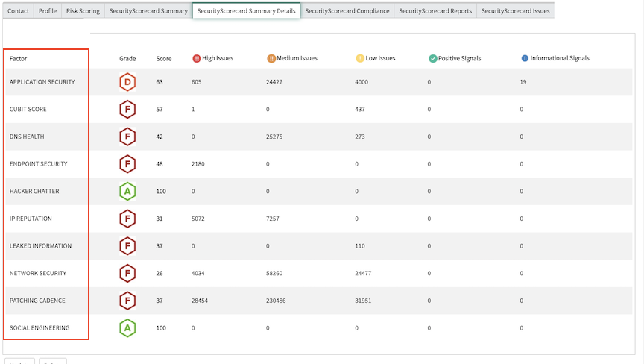
Task: Go to the Contact tab
Action: pyautogui.click(x=18, y=11)
